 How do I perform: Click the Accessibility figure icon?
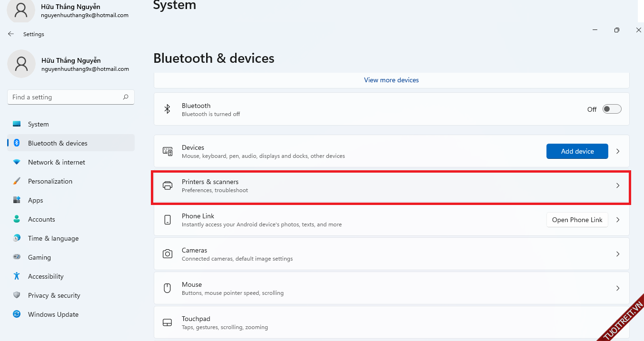pos(17,276)
